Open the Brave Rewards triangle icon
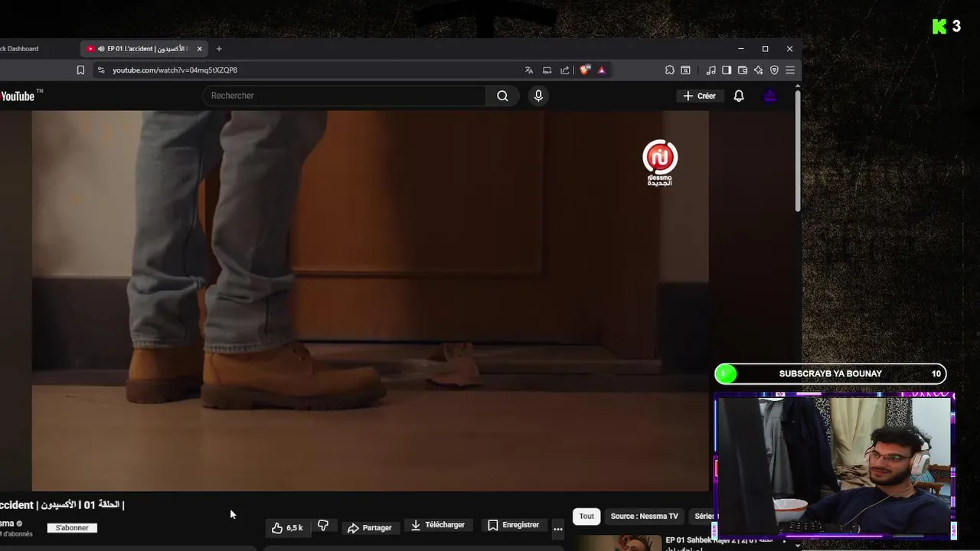 click(x=602, y=70)
